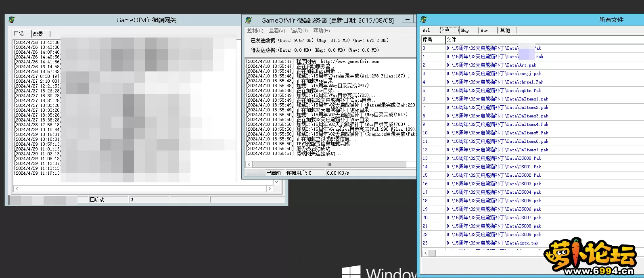Open the 选项(O) menu
This screenshot has width=644, height=278.
(299, 31)
